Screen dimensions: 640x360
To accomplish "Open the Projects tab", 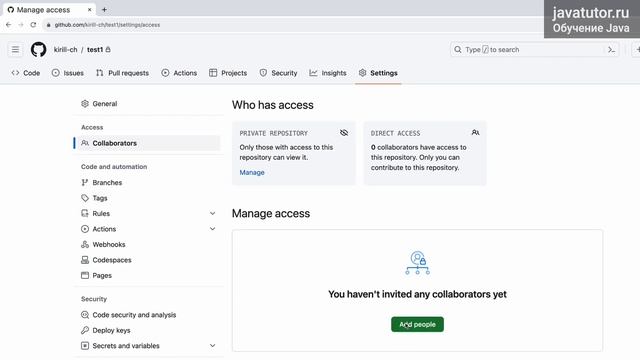I will pyautogui.click(x=228, y=73).
